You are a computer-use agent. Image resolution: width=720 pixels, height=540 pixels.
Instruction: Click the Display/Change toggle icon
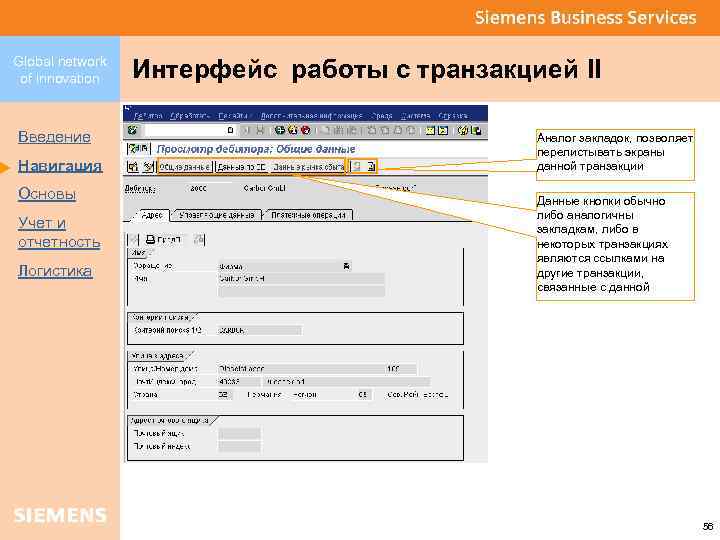[x=148, y=167]
